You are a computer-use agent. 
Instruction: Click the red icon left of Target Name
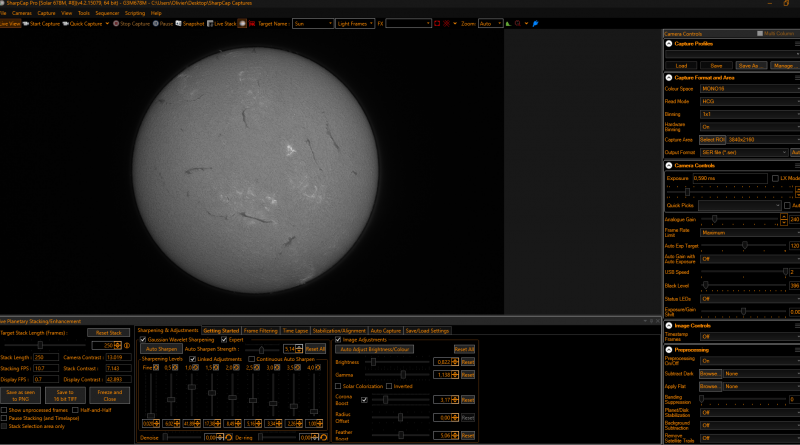tap(252, 23)
